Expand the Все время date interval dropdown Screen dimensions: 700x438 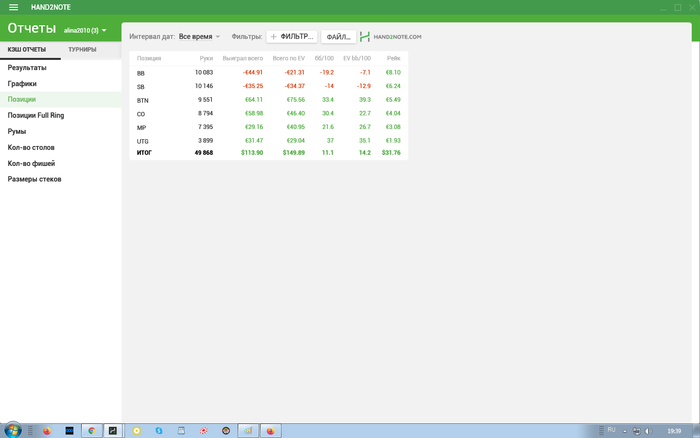[199, 37]
